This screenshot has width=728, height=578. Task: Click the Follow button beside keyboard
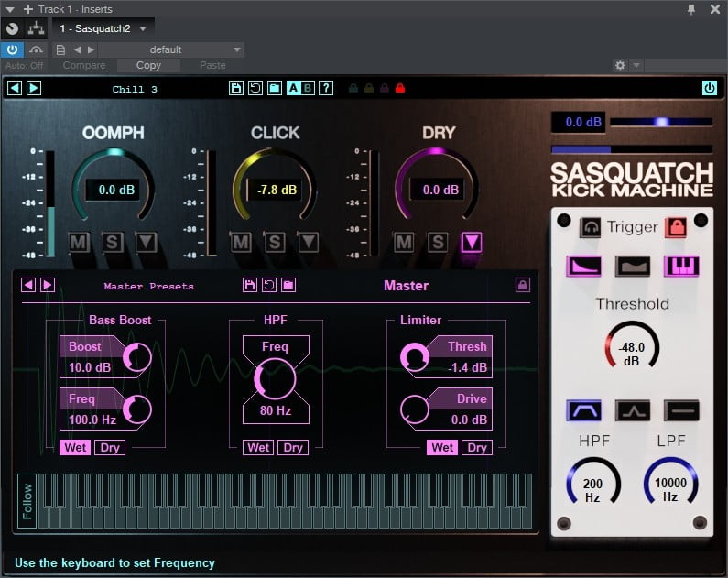coord(27,501)
